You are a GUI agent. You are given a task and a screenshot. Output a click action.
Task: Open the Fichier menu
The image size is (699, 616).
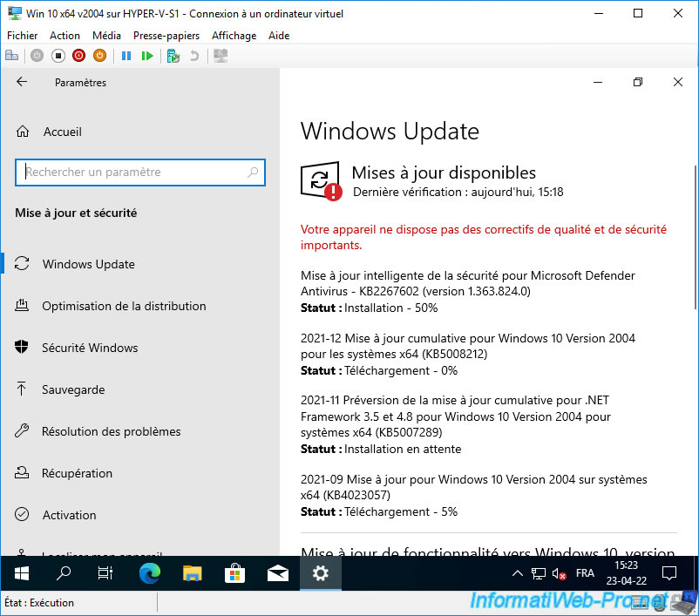coord(23,36)
